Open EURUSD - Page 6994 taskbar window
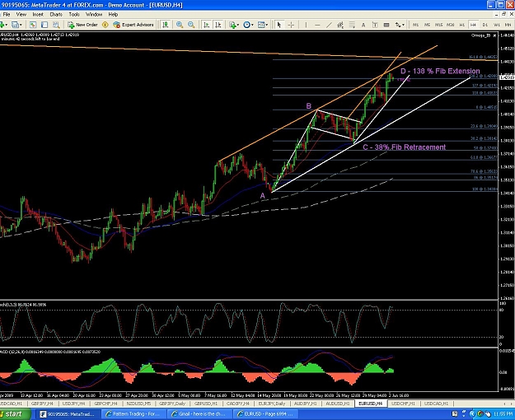Viewport: 515px width, 420px height. (x=267, y=414)
